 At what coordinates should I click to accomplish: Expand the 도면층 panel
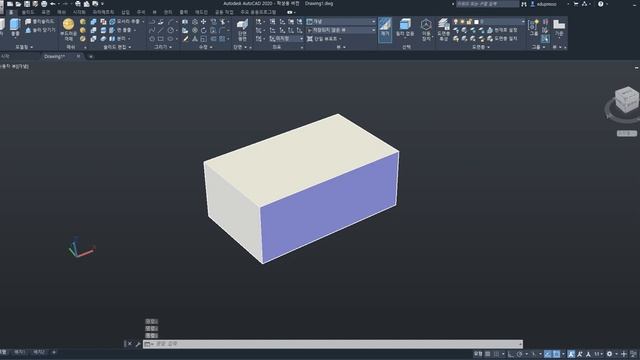pos(480,47)
